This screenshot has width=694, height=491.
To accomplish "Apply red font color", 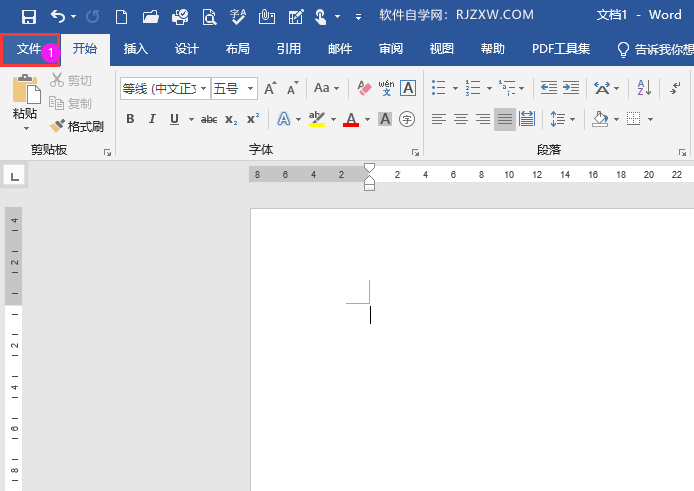I will pyautogui.click(x=351, y=119).
